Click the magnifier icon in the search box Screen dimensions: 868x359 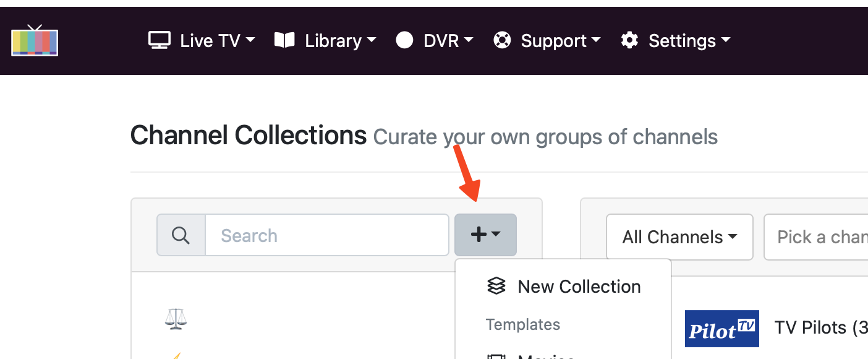(181, 235)
